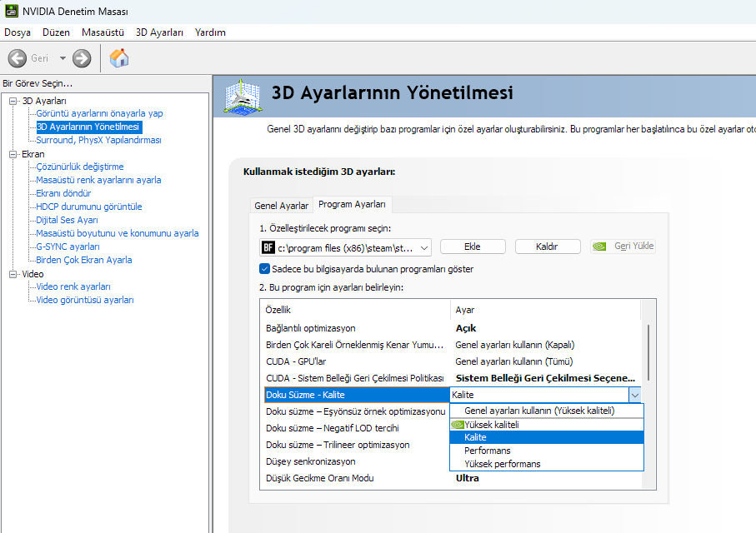Select the Düşük Gecikme Oranı Modu row
Viewport: 756px width, 533px height.
(x=451, y=478)
